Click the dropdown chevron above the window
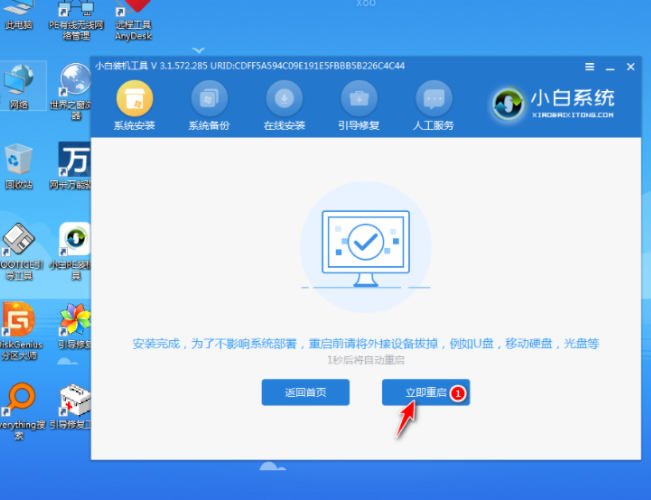The image size is (651, 500). click(x=199, y=51)
